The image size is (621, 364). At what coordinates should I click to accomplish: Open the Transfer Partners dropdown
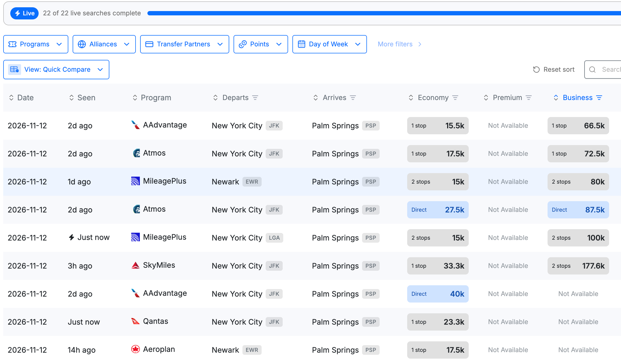point(185,44)
